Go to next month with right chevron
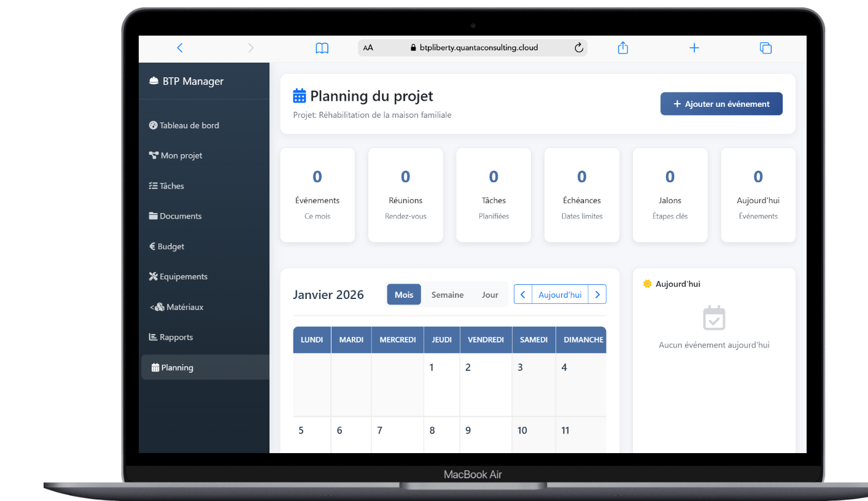 point(597,295)
